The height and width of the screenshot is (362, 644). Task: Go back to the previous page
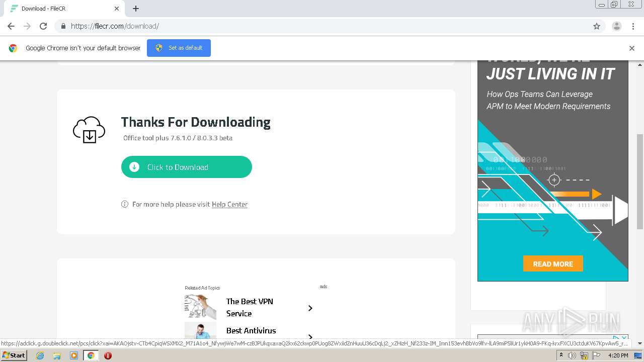11,26
